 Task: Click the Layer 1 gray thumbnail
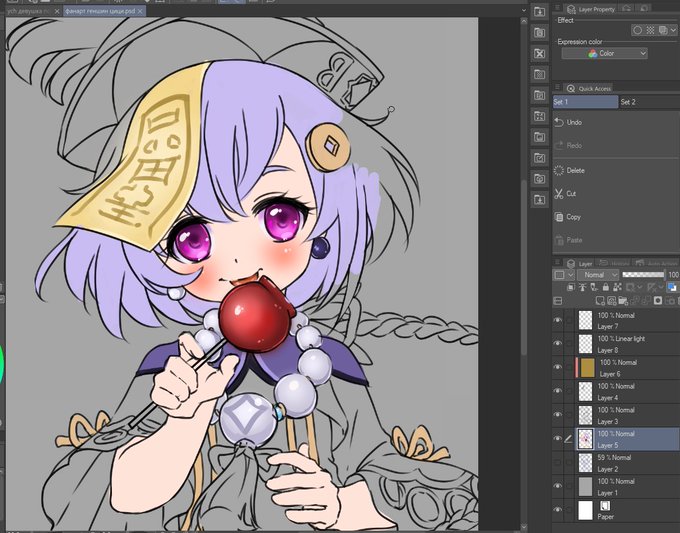[x=585, y=487]
